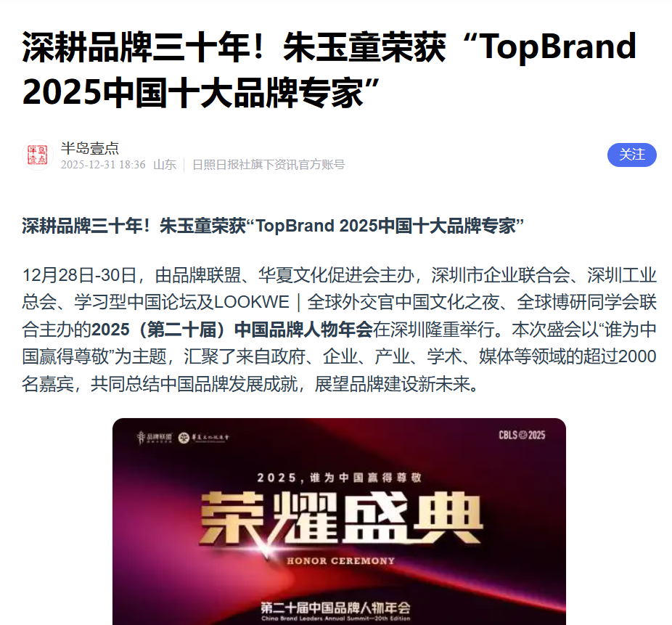Click the article headline about 朱玉童

pyautogui.click(x=329, y=70)
